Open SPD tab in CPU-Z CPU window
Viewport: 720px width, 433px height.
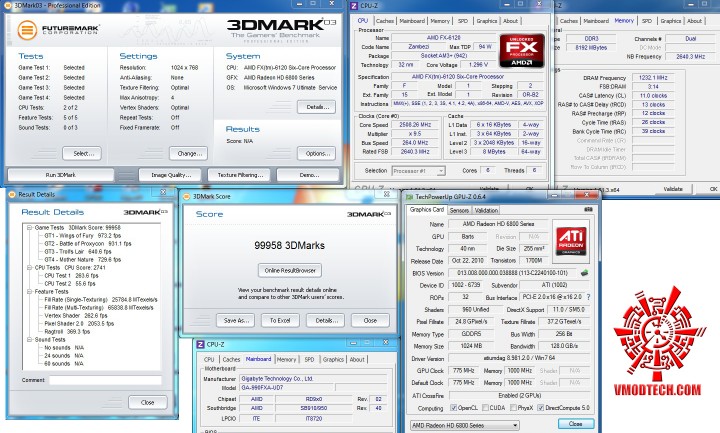coord(463,21)
